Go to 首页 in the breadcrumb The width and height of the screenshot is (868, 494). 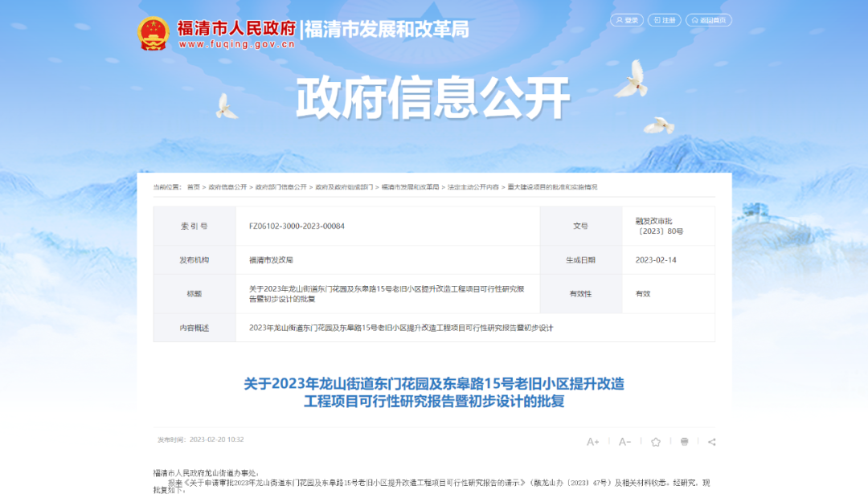194,187
